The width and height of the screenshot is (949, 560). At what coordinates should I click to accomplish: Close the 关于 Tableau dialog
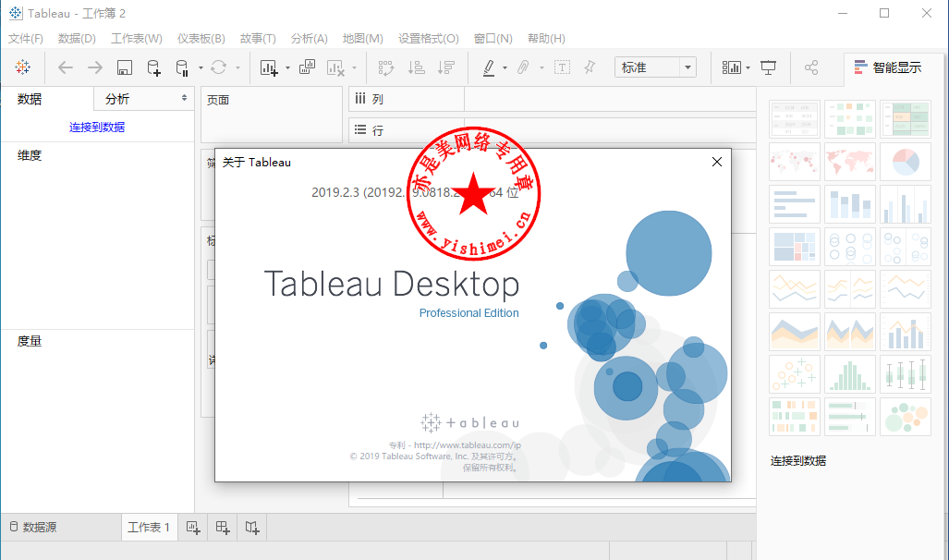pyautogui.click(x=716, y=163)
